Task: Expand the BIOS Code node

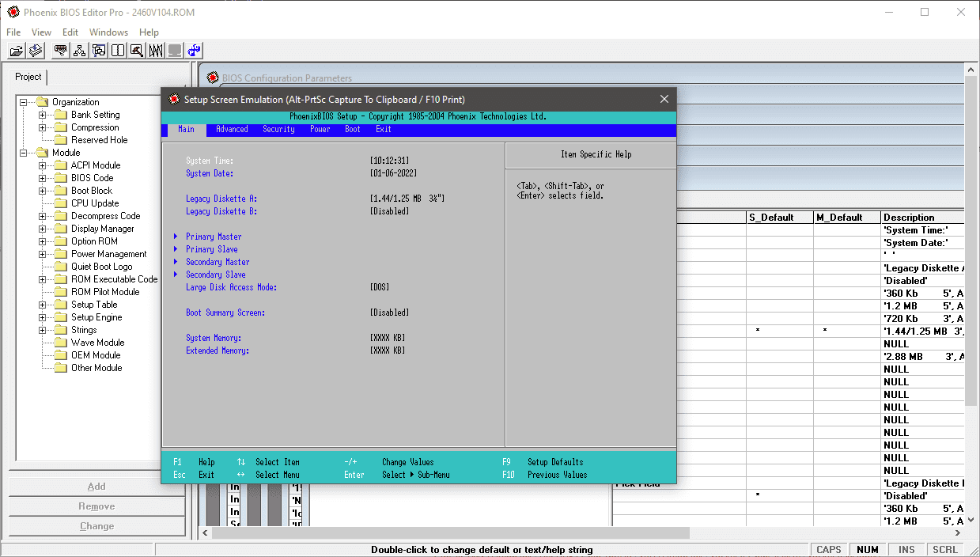Action: (43, 178)
